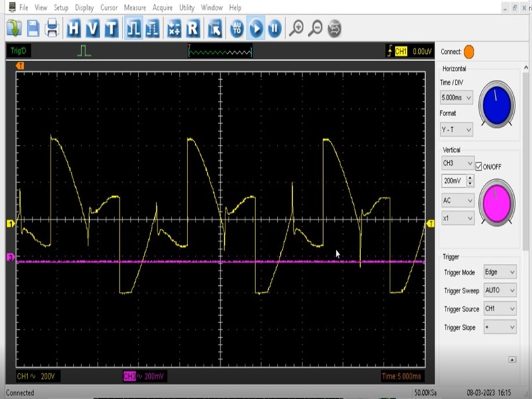
Task: Select the dotted pulse waveform icon
Action: [152, 28]
